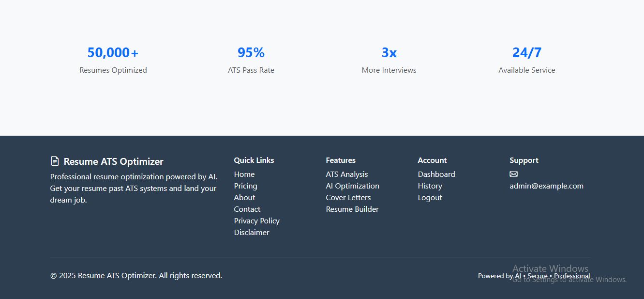
Task: Go to the Pricing page link
Action: tap(245, 186)
